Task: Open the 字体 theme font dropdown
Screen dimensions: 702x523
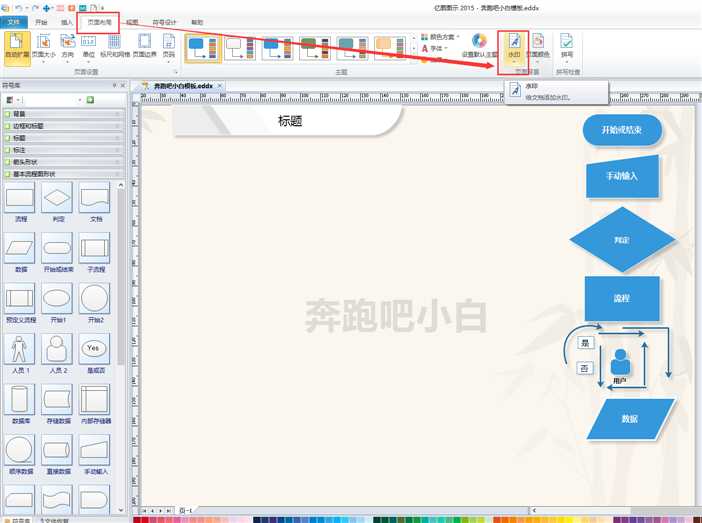Action: pyautogui.click(x=435, y=48)
